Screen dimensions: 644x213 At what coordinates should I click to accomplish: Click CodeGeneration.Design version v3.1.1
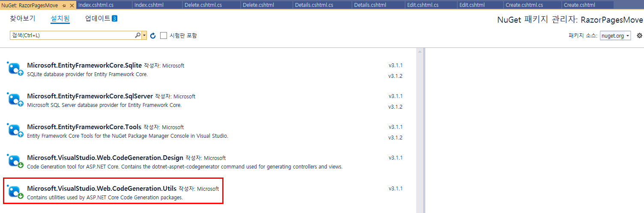pyautogui.click(x=395, y=158)
